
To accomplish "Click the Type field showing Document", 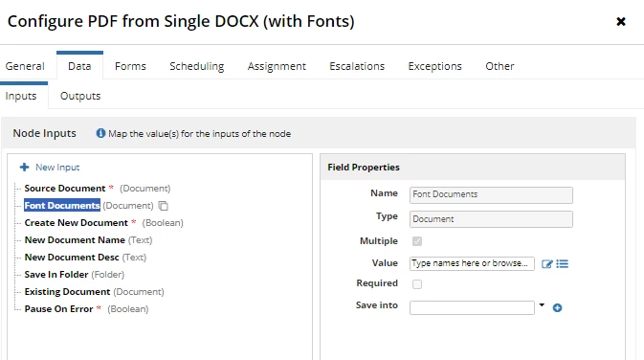I will click(491, 219).
